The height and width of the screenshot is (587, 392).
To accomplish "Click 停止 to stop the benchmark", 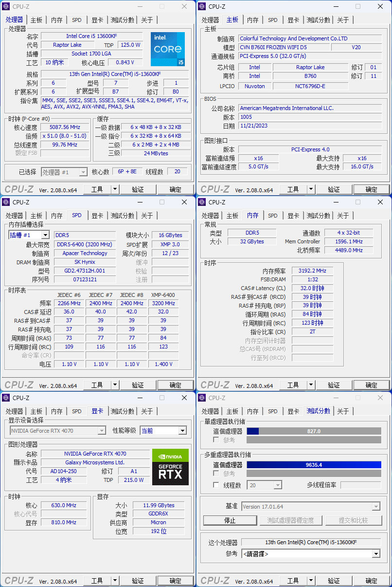I will tap(230, 520).
